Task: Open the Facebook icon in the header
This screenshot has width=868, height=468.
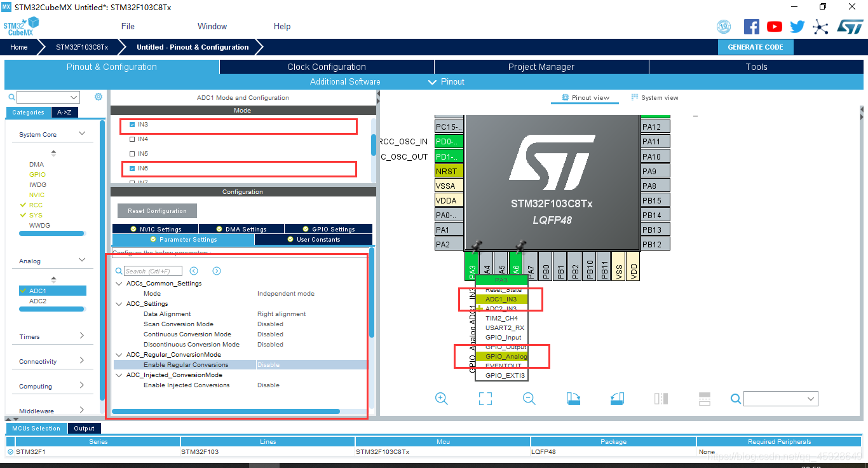Action: tap(752, 27)
